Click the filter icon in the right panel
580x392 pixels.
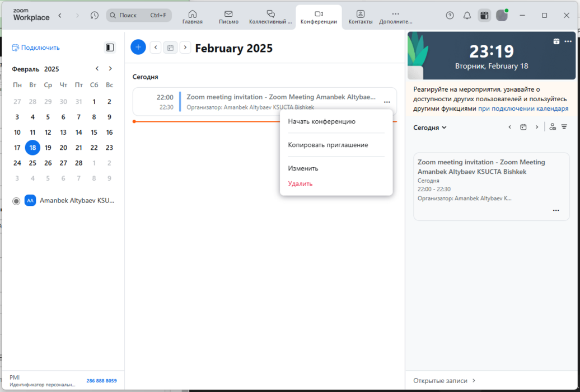(564, 127)
